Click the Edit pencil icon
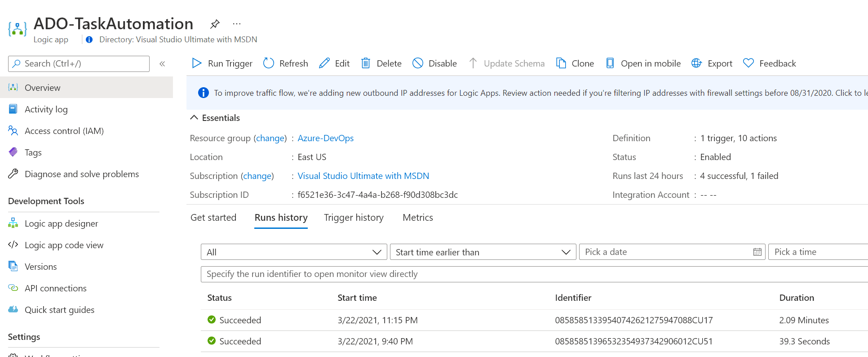The height and width of the screenshot is (357, 868). (x=324, y=63)
